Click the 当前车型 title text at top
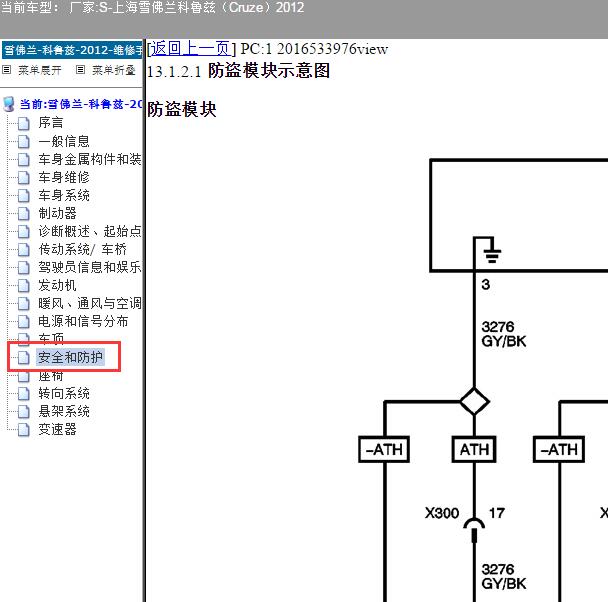 click(152, 7)
